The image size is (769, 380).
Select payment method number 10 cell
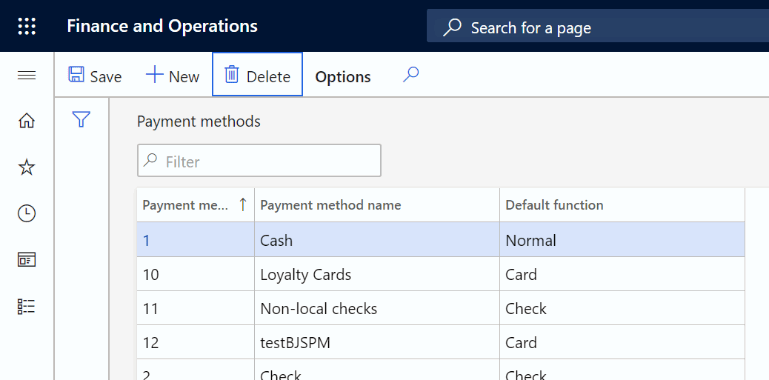point(195,274)
